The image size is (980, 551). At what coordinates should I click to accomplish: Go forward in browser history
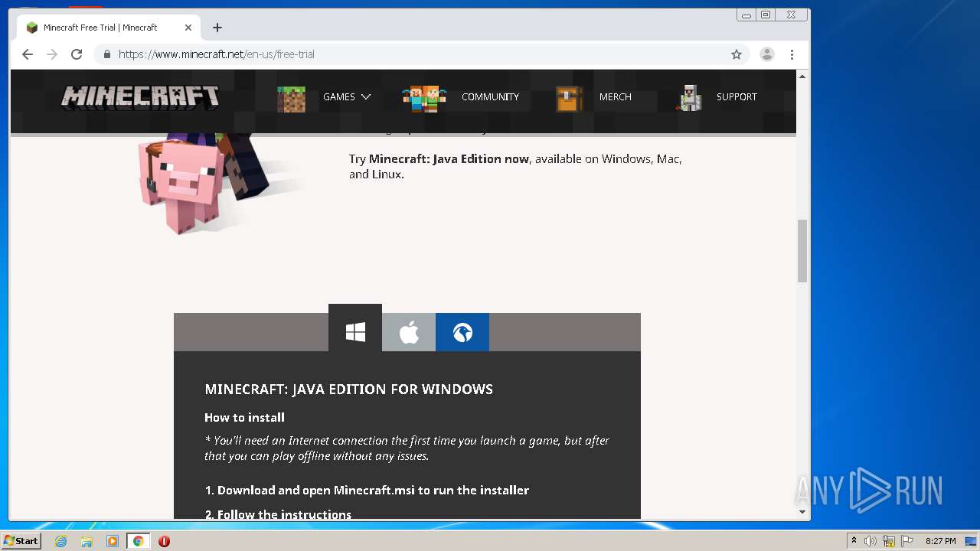coord(52,54)
